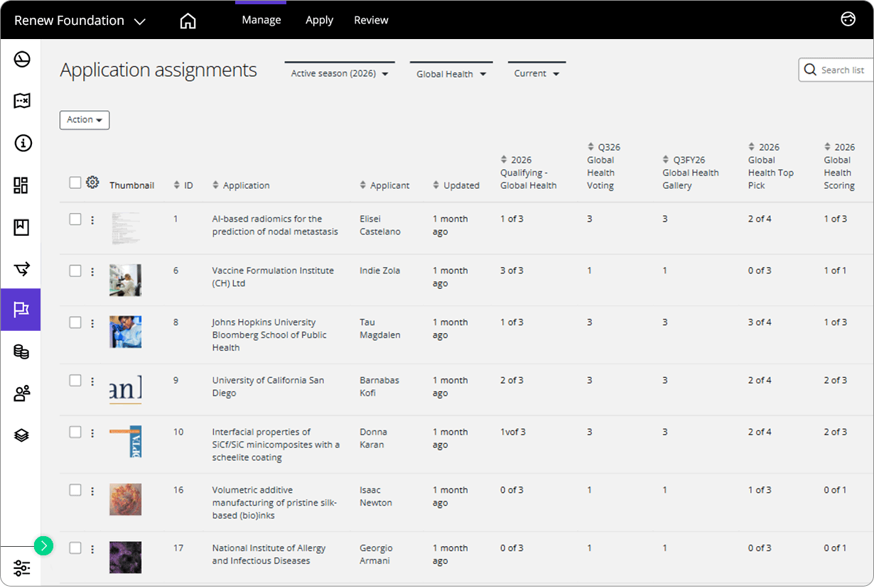Sort by the Application column header
Image resolution: width=874 pixels, height=588 pixels.
tap(241, 185)
